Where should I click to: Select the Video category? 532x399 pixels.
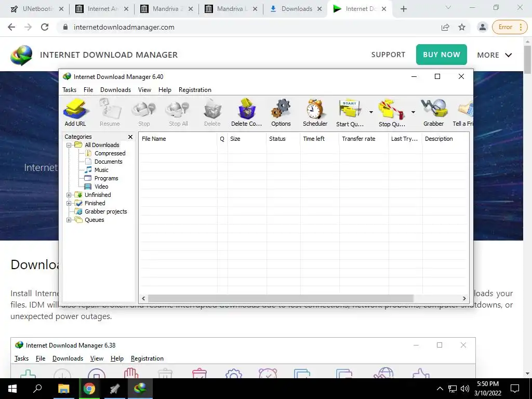click(x=101, y=187)
